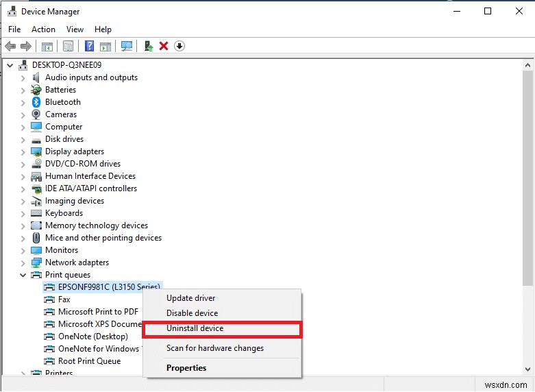Screen dimensions: 535x392
Task: Select the Root Print Queue item
Action: [89, 361]
